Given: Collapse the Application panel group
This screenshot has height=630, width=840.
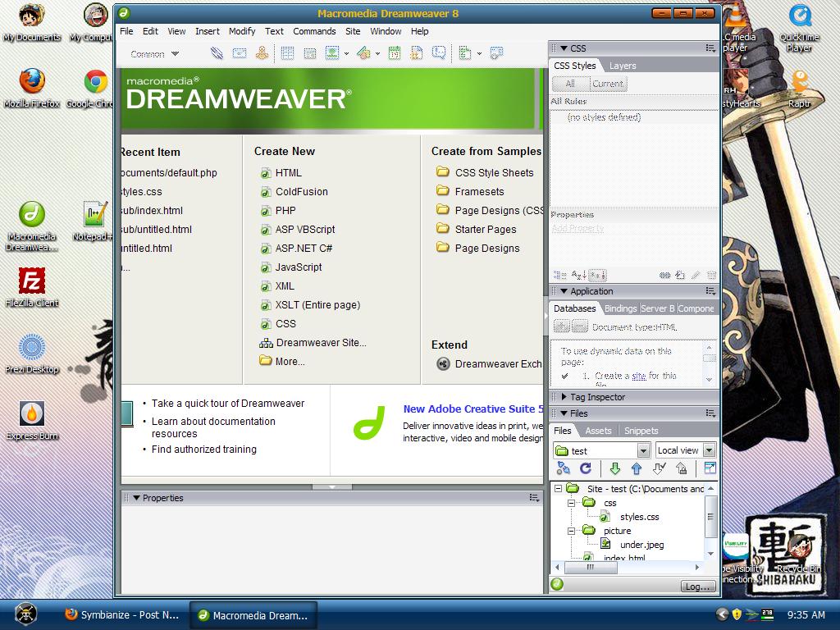Looking at the screenshot, I should point(564,291).
